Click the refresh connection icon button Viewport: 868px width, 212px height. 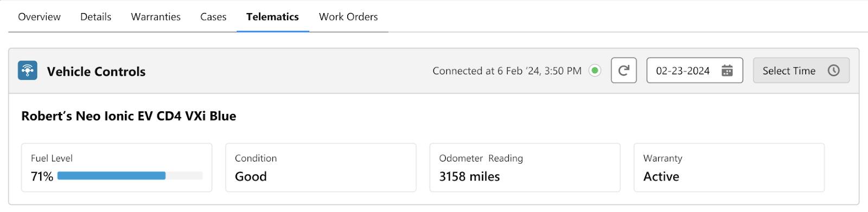pyautogui.click(x=624, y=70)
